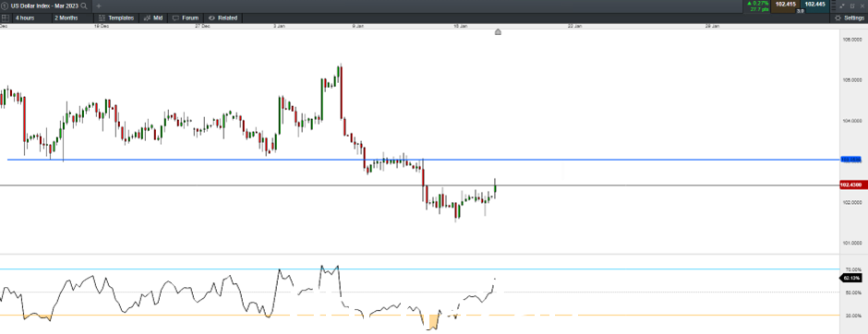868x334 pixels.
Task: Click the home marker on time axis
Action: click(498, 32)
